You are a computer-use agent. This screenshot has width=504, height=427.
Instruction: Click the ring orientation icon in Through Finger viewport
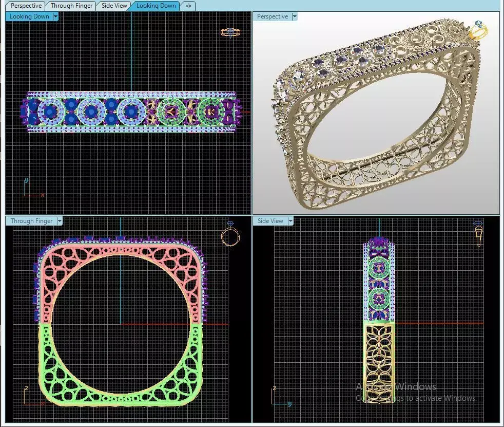pos(230,234)
